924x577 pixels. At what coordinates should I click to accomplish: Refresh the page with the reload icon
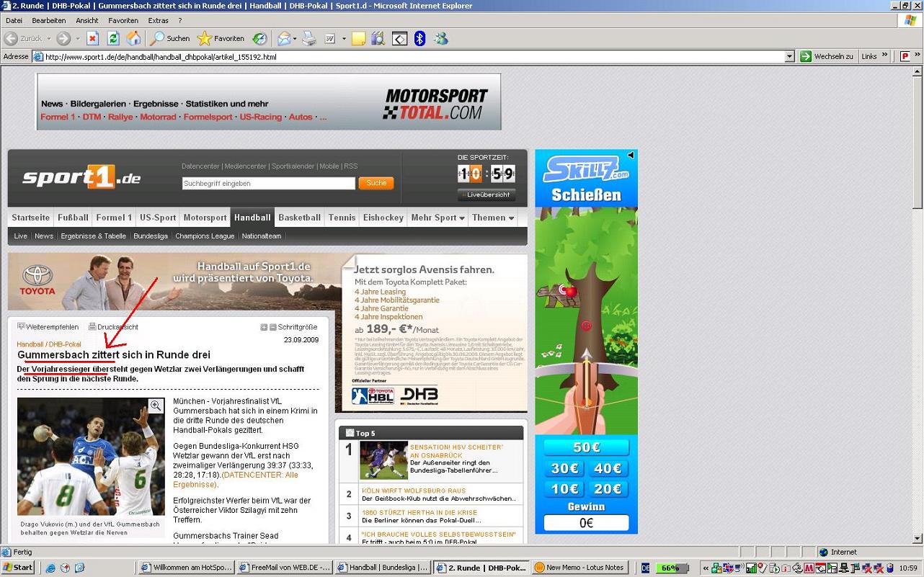tap(113, 38)
